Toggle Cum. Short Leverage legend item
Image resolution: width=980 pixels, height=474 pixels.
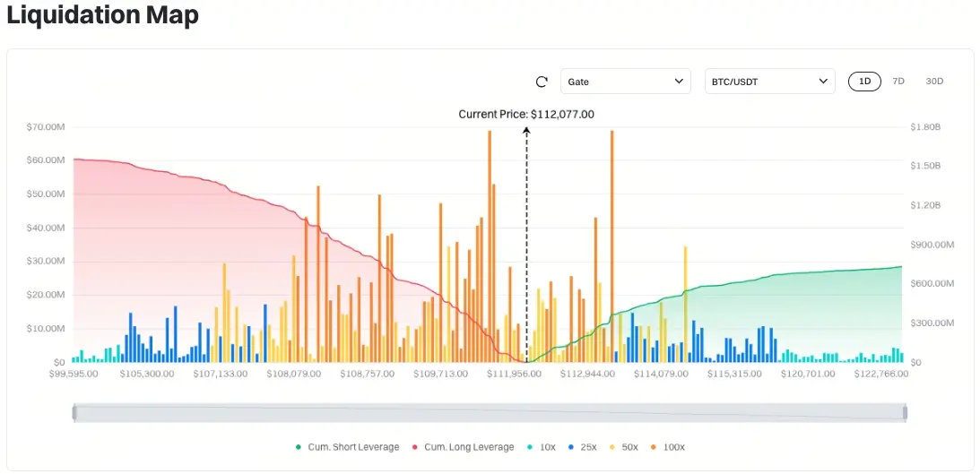(x=348, y=447)
